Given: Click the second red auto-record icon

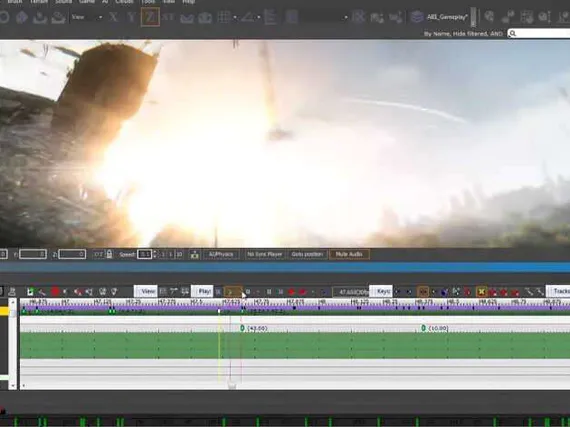Looking at the screenshot, I should [302, 291].
